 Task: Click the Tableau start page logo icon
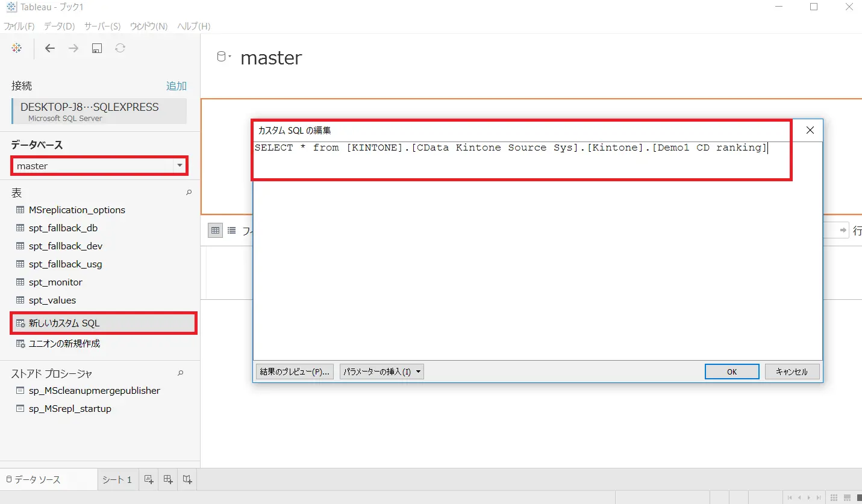click(17, 48)
